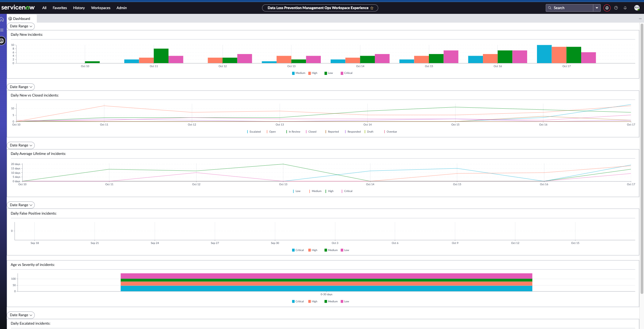This screenshot has height=329, width=644.
Task: Expand the search options dropdown arrow
Action: click(597, 8)
